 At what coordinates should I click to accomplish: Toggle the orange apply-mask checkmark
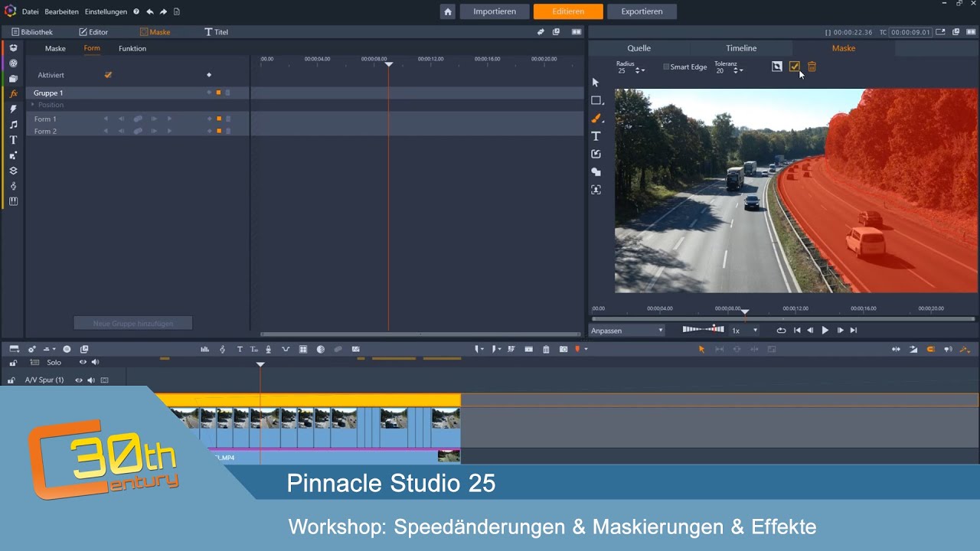(x=794, y=67)
